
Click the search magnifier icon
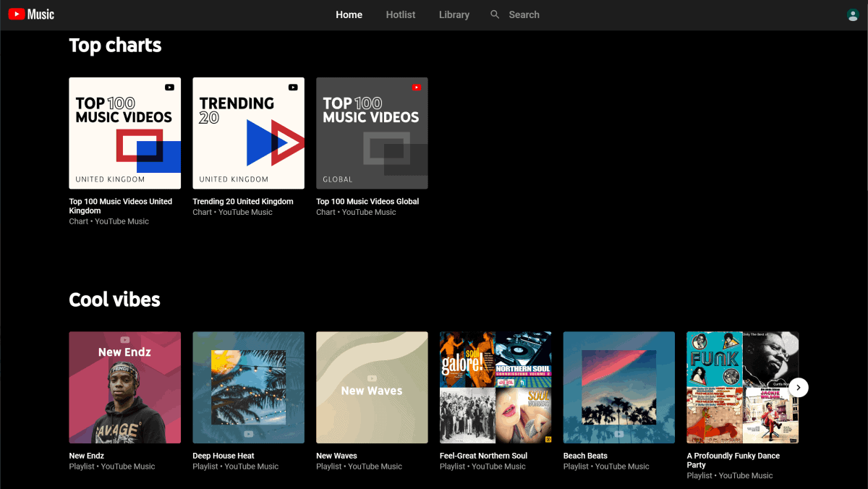(495, 14)
